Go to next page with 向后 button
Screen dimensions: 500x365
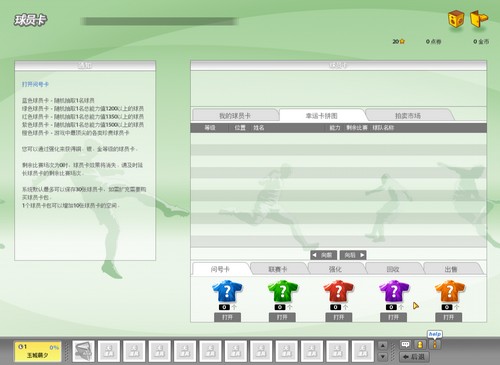point(353,255)
